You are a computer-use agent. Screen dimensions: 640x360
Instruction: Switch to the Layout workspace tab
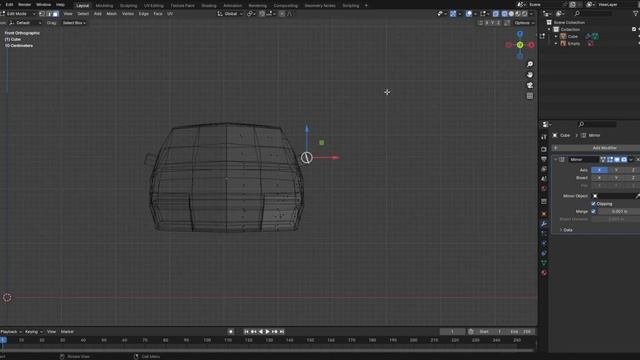click(82, 5)
